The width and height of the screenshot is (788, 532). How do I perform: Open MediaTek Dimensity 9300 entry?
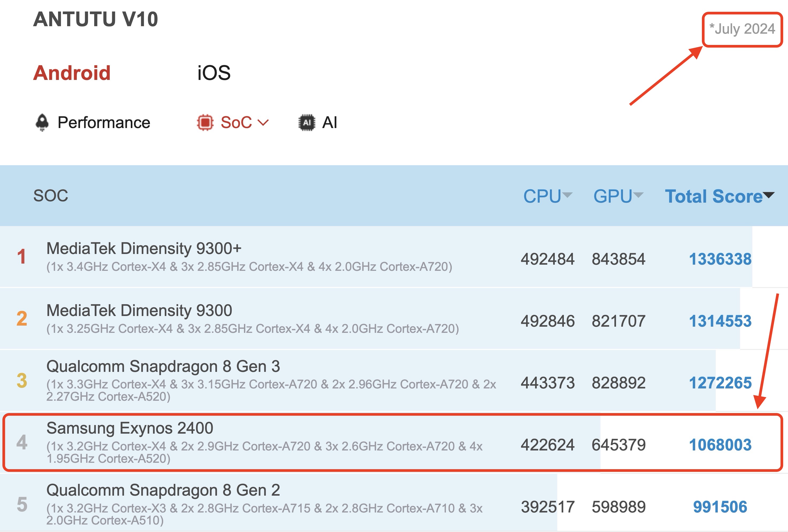point(139,310)
